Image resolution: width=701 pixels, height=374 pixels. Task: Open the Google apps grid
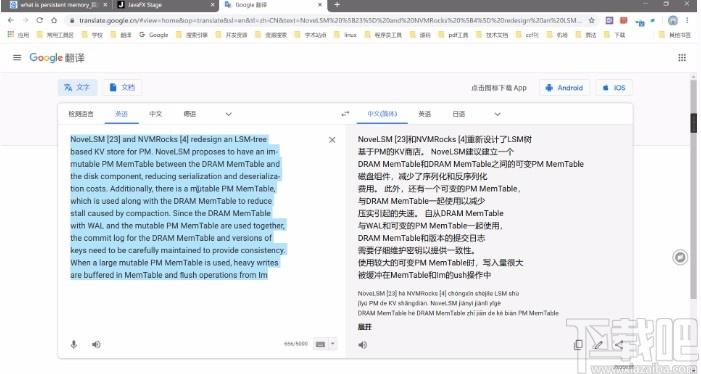pyautogui.click(x=682, y=57)
